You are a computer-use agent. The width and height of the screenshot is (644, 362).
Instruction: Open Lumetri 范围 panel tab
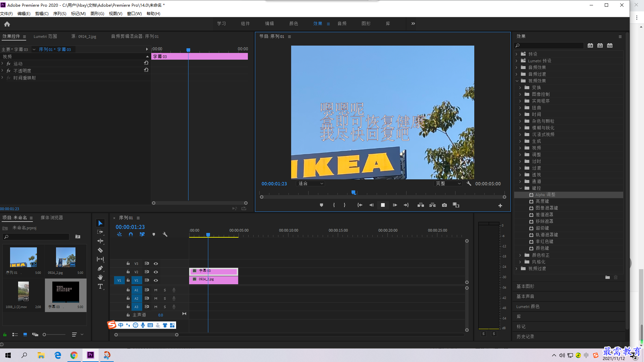tap(45, 37)
